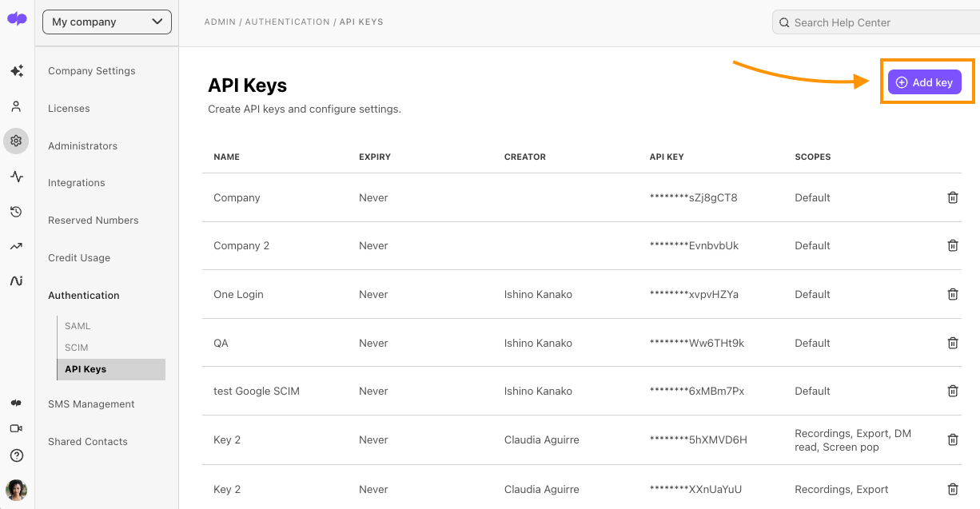
Task: Open the history clock icon in sidebar
Action: click(16, 212)
